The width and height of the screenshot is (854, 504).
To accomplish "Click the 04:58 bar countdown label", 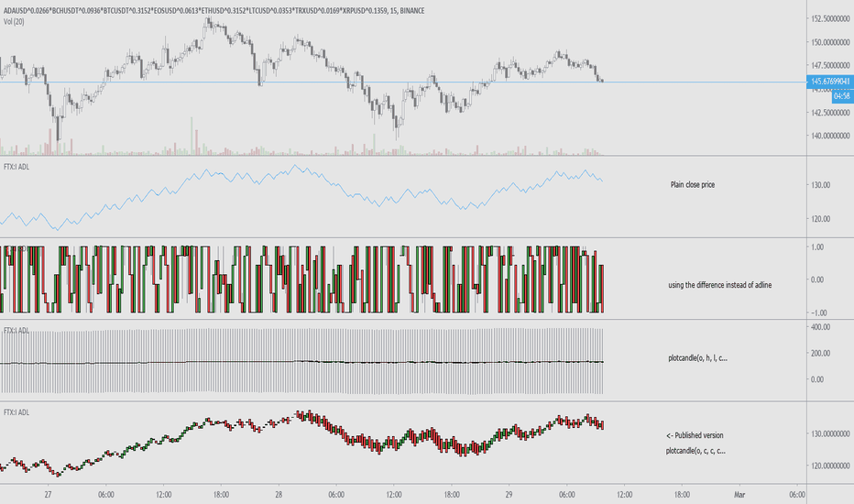I will (842, 96).
